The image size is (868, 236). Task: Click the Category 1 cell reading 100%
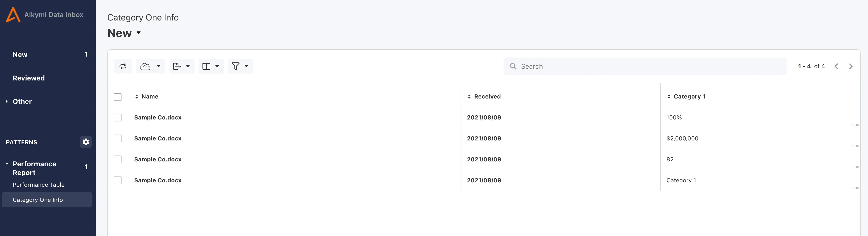click(x=760, y=118)
